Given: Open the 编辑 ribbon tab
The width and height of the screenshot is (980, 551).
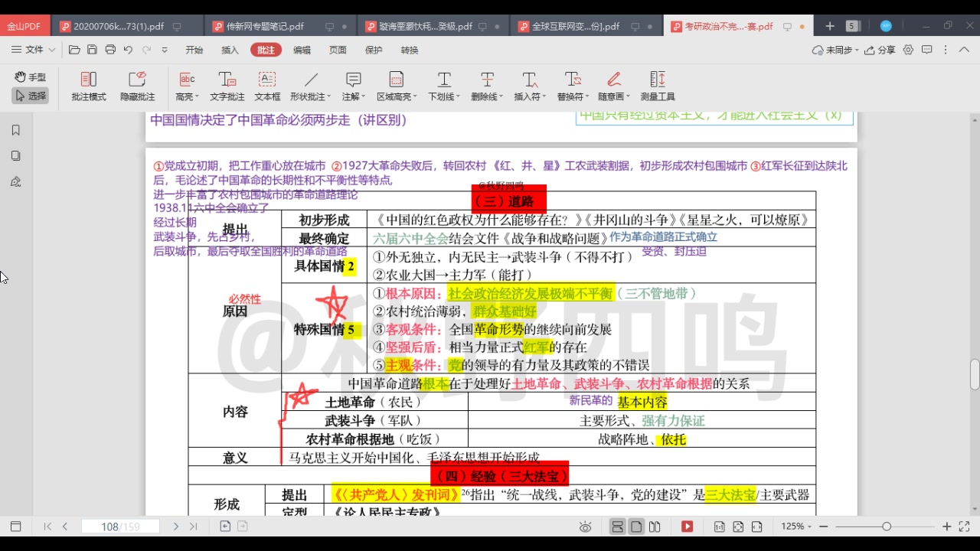Looking at the screenshot, I should coord(302,50).
